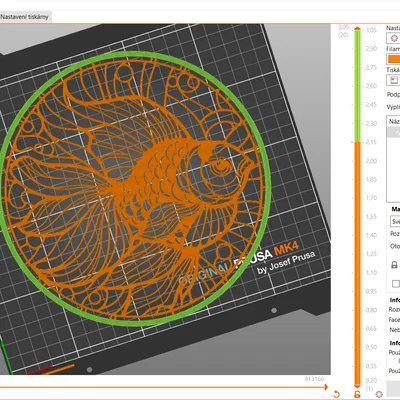Screen dimensions: 400x400
Task: Click the reset/undo arrow icon below the layer slider
Action: 336,394
